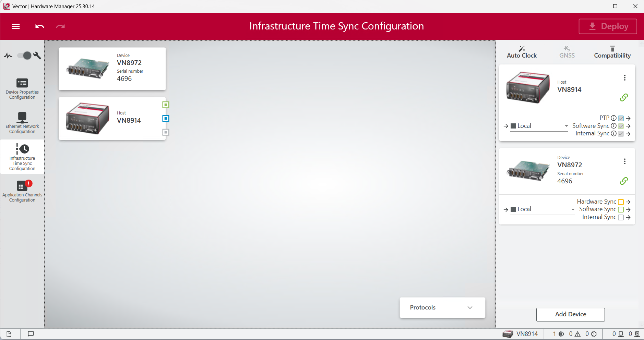Click the feedback comment icon in status bar
The width and height of the screenshot is (644, 340).
[x=31, y=334]
